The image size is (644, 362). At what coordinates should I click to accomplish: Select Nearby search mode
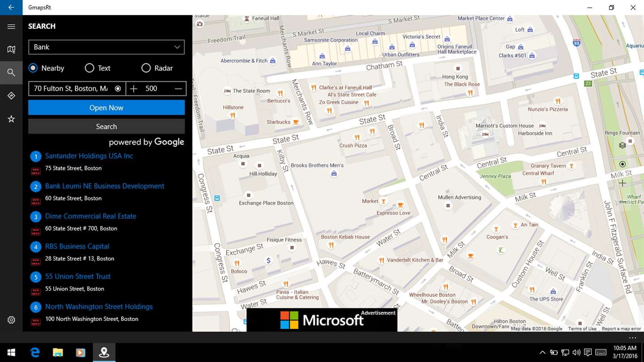(x=47, y=68)
